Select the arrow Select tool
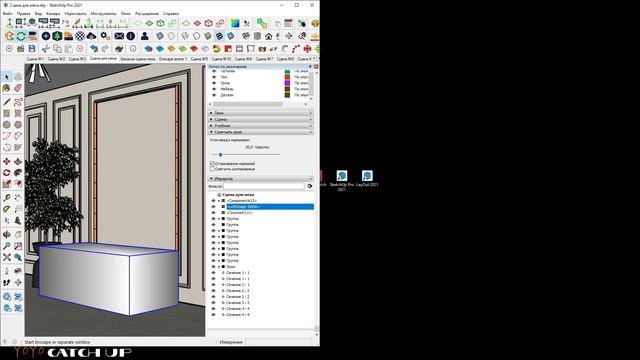This screenshot has height=360, width=640. tap(7, 76)
